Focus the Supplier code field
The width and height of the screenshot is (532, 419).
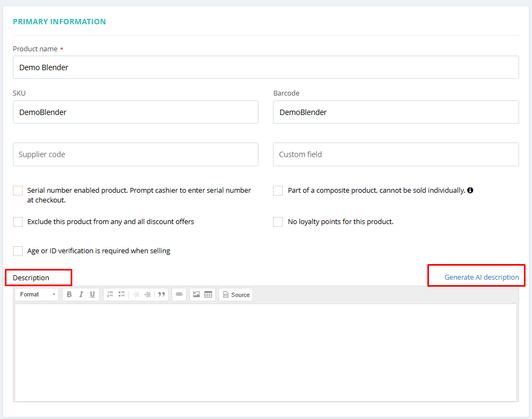136,154
